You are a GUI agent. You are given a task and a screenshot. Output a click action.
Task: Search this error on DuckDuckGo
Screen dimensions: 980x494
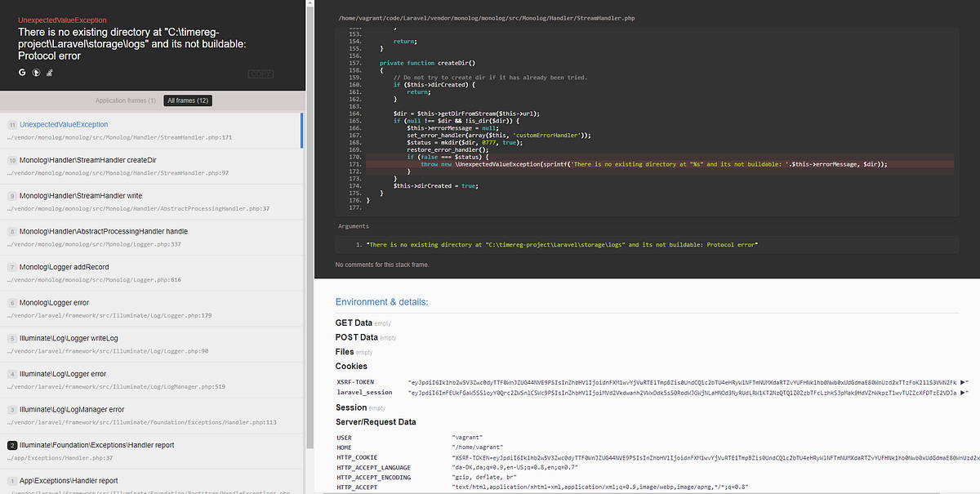tap(35, 73)
